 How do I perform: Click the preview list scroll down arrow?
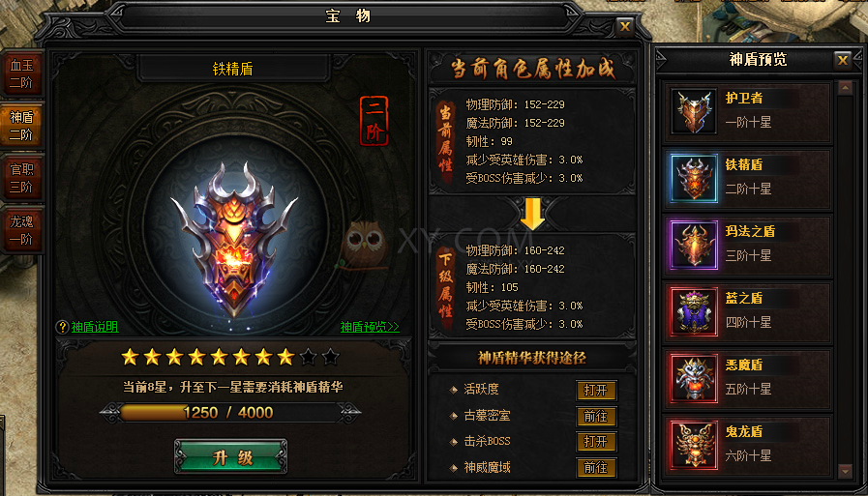(x=845, y=472)
